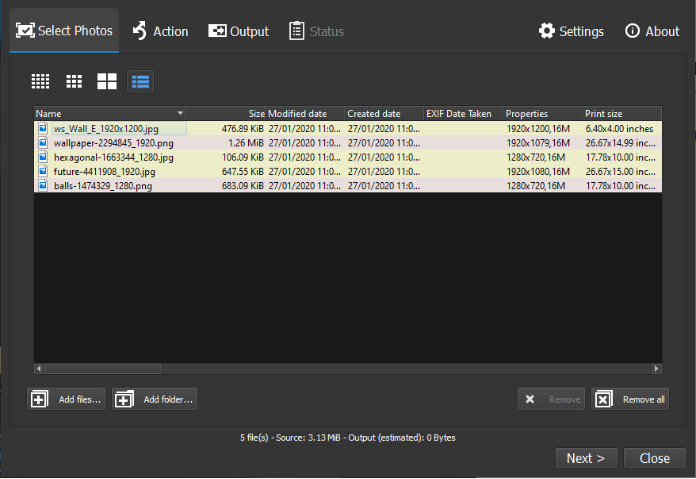696x479 pixels.
Task: Proceed with the Next > button
Action: 585,458
